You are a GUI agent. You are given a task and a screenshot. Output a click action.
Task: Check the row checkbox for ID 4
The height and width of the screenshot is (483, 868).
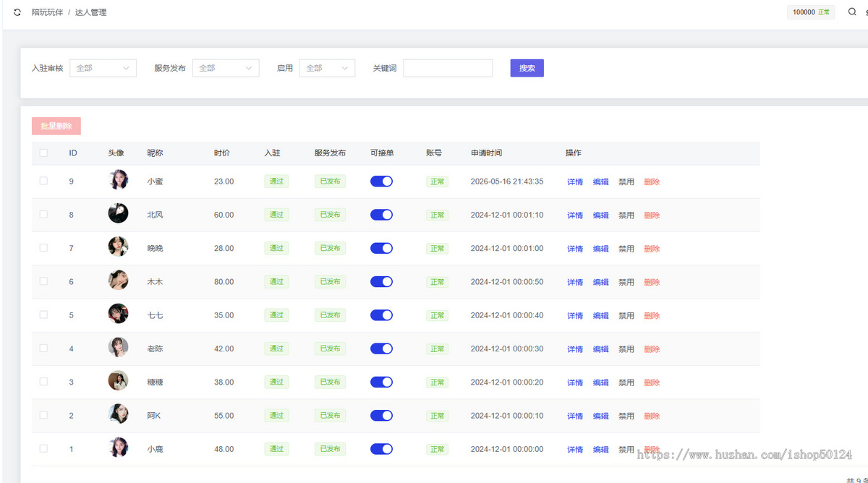click(x=43, y=348)
